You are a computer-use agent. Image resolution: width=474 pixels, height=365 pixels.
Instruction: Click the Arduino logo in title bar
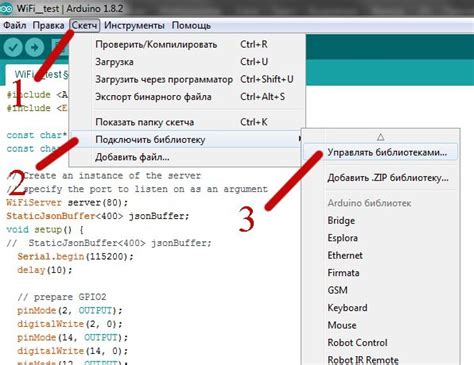pyautogui.click(x=6, y=8)
